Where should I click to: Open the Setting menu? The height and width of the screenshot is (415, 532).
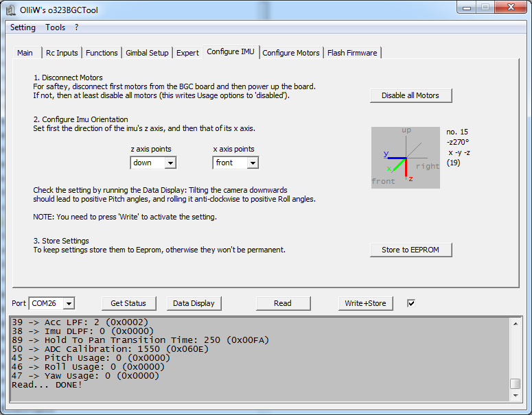pyautogui.click(x=23, y=27)
